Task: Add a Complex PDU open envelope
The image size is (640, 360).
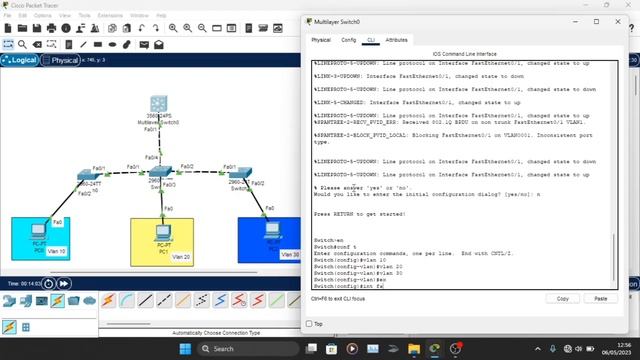Action: (159, 44)
